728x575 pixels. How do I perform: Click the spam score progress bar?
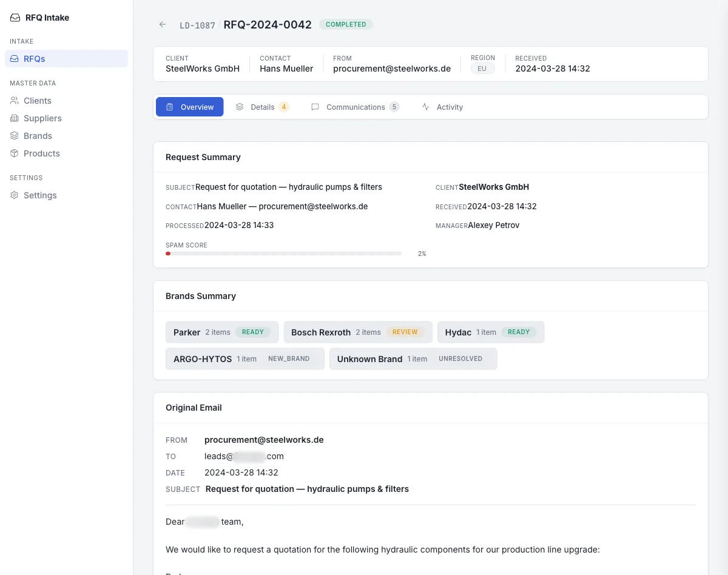(283, 254)
